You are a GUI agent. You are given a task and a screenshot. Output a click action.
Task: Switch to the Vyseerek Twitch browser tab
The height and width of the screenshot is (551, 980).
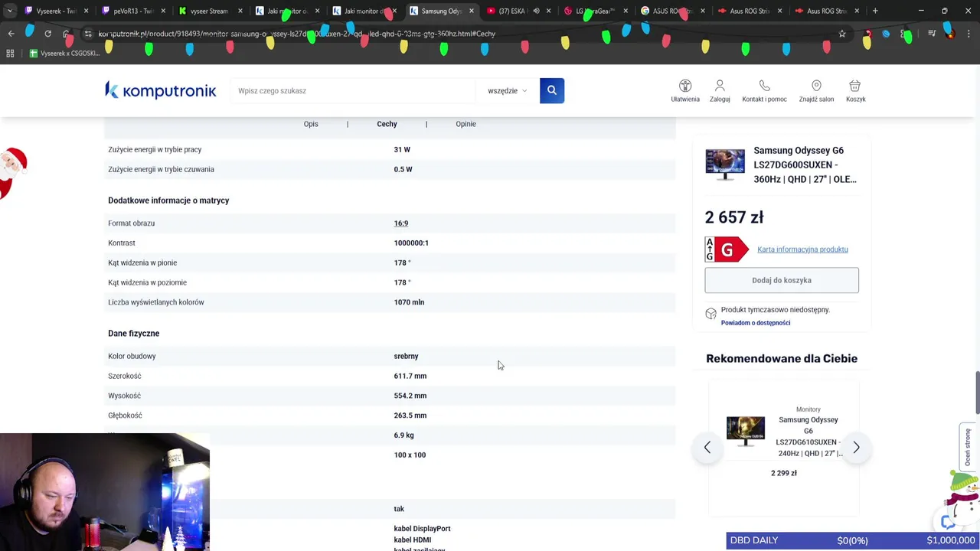point(55,11)
